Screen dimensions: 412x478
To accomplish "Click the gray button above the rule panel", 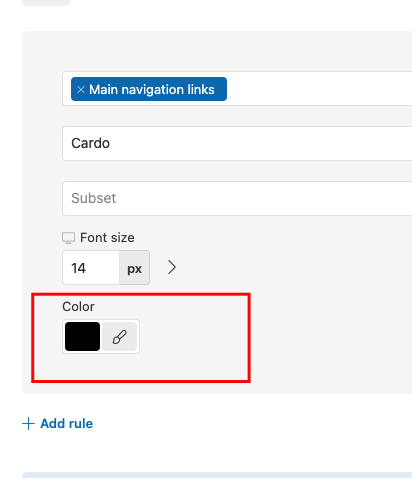I will click(x=46, y=3).
